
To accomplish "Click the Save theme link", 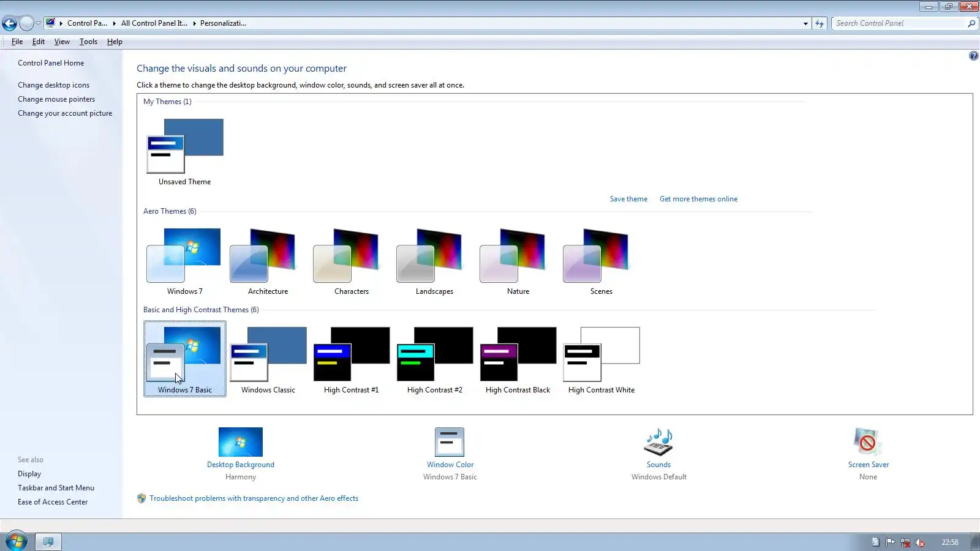I will click(628, 199).
